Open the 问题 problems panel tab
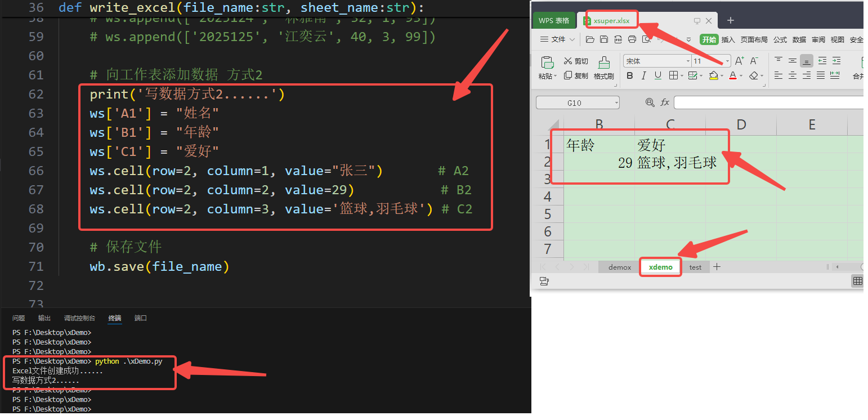Image resolution: width=868 pixels, height=420 pixels. click(x=19, y=318)
